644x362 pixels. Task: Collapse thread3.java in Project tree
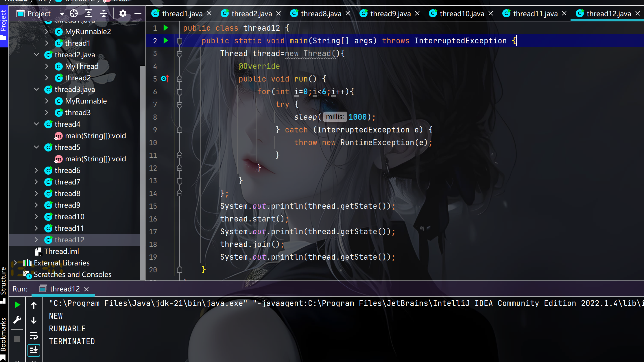click(36, 89)
